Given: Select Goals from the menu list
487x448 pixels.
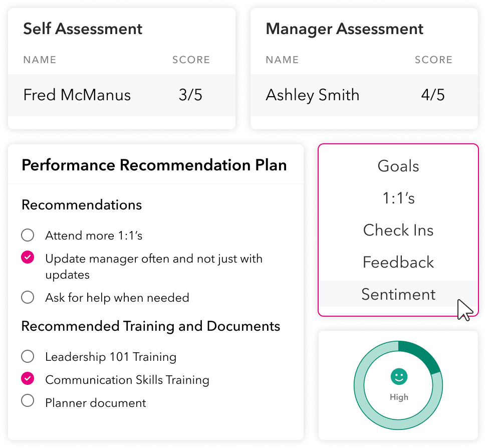Looking at the screenshot, I should 398,166.
